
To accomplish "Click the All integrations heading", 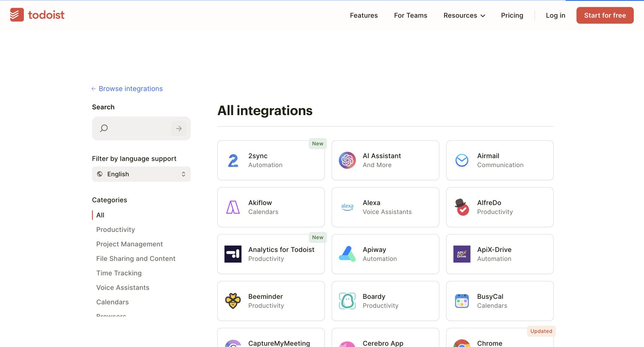I will [x=265, y=111].
